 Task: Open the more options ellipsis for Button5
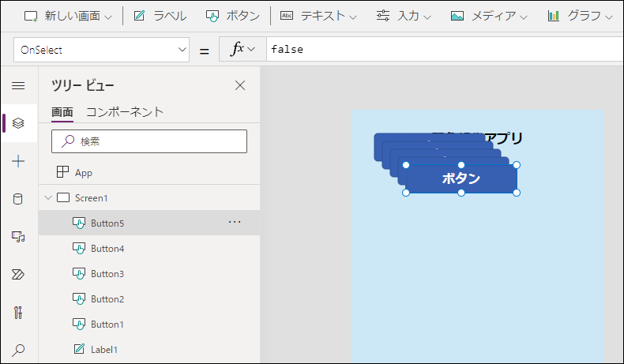[235, 222]
